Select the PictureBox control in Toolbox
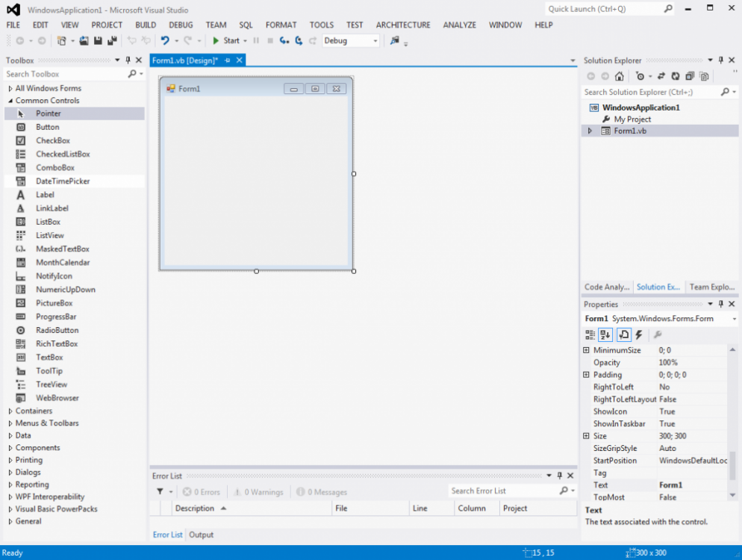Image resolution: width=742 pixels, height=560 pixels. (x=54, y=303)
